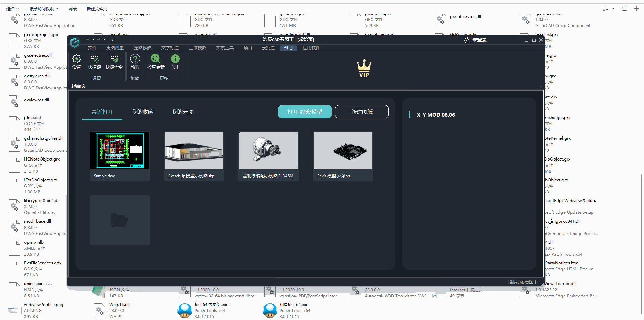Image resolution: width=644 pixels, height=320 pixels.
Task: Expand the customize quick access toolbar menu
Action: pyautogui.click(x=112, y=39)
